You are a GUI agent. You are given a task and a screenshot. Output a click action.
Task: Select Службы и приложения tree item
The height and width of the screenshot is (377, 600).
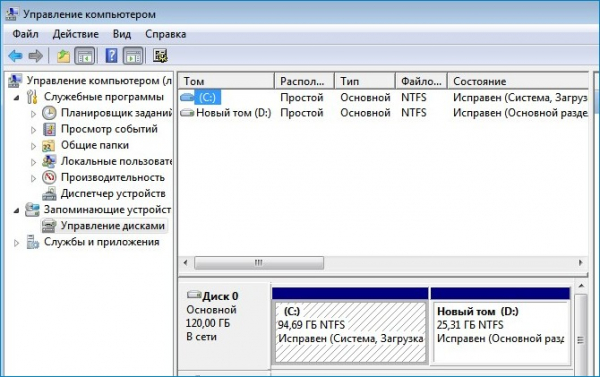pyautogui.click(x=101, y=242)
